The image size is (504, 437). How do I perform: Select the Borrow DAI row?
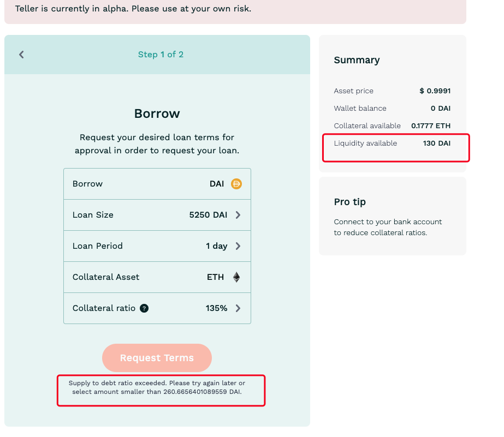tap(157, 184)
